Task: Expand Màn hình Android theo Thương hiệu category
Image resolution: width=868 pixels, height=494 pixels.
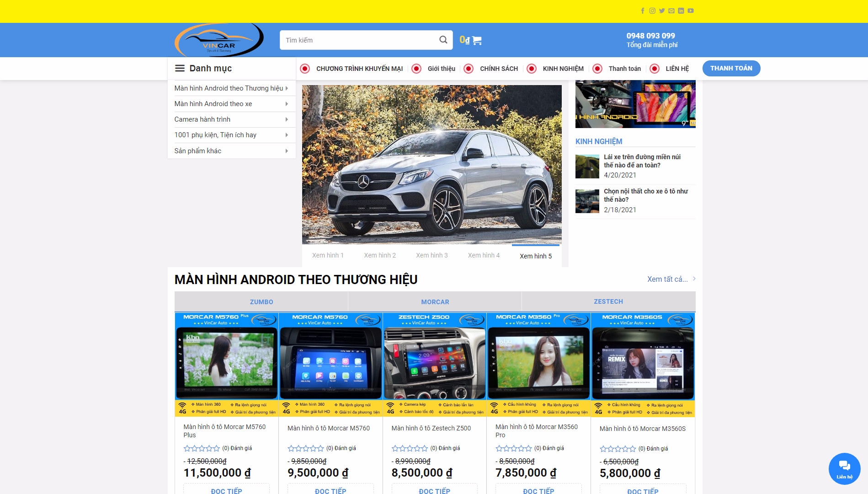Action: 231,88
